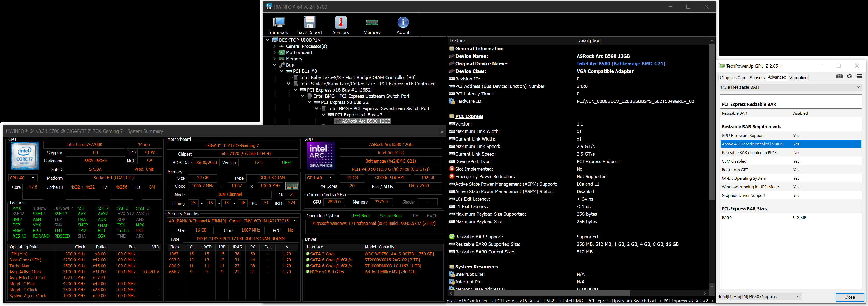Expand the Memory tree node
Image resolution: width=868 pixels, height=306 pixels.
[x=275, y=59]
